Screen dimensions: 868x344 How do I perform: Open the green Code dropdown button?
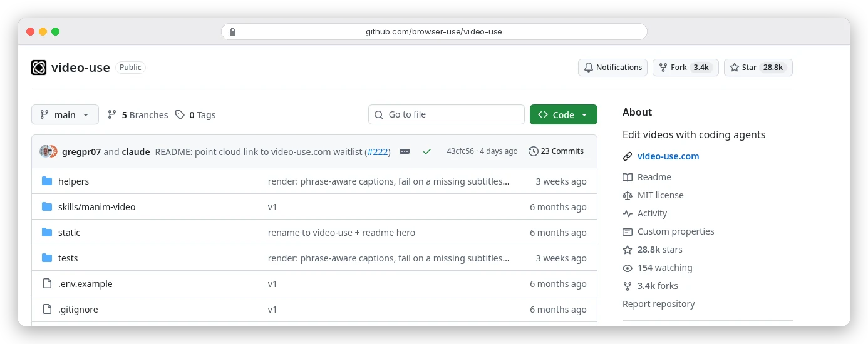(563, 114)
